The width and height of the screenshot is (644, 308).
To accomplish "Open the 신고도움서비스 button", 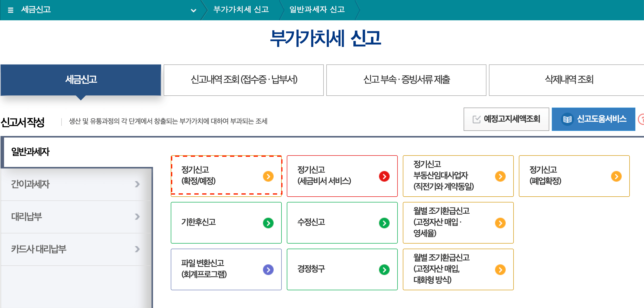I will pyautogui.click(x=593, y=118).
